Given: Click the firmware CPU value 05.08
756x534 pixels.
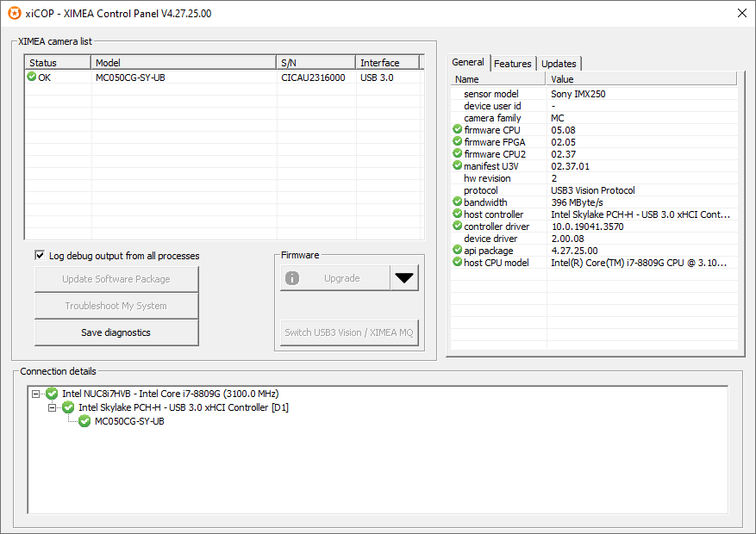Looking at the screenshot, I should 563,130.
